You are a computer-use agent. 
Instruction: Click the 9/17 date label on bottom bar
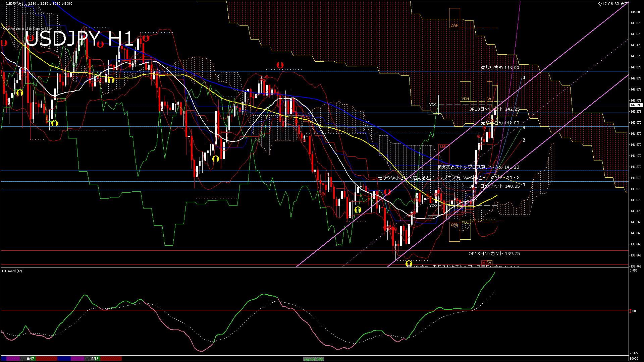click(x=31, y=359)
